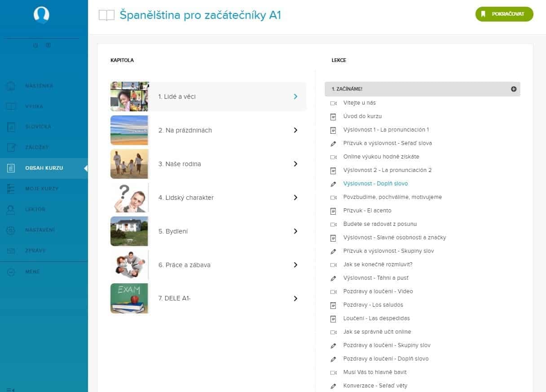Click the book icon next to the course title

coord(106,15)
